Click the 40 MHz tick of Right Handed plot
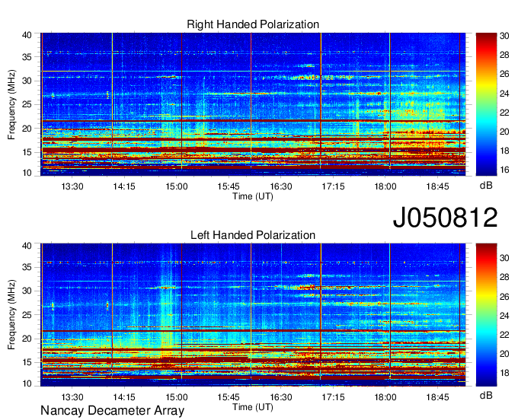Viewport: 518px width, 420px height. 27,35
